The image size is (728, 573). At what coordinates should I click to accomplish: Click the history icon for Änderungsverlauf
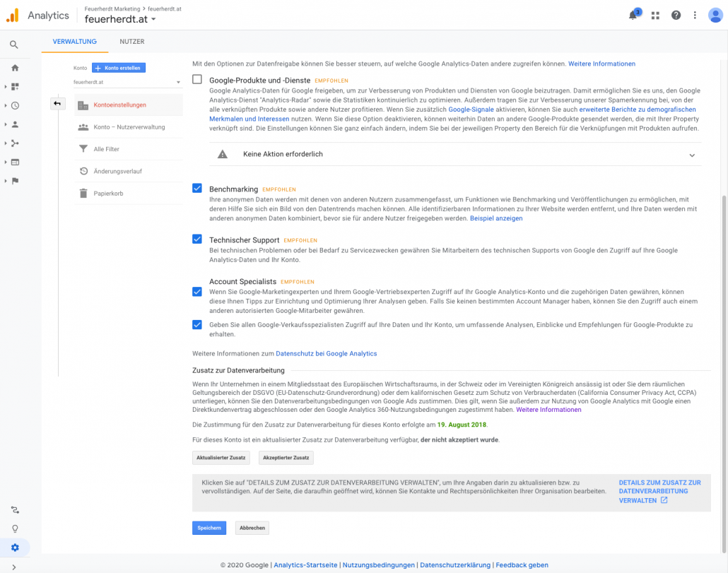click(83, 171)
